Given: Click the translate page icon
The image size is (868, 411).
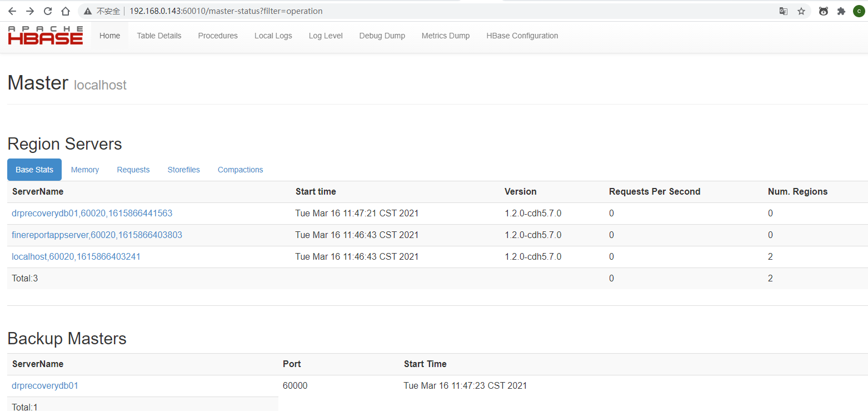Looking at the screenshot, I should click(784, 11).
